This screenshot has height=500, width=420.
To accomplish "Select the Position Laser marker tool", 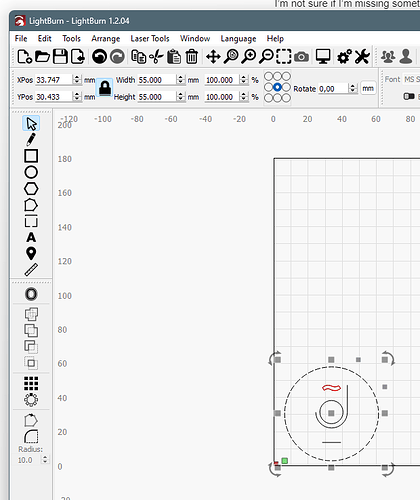I will (31, 253).
